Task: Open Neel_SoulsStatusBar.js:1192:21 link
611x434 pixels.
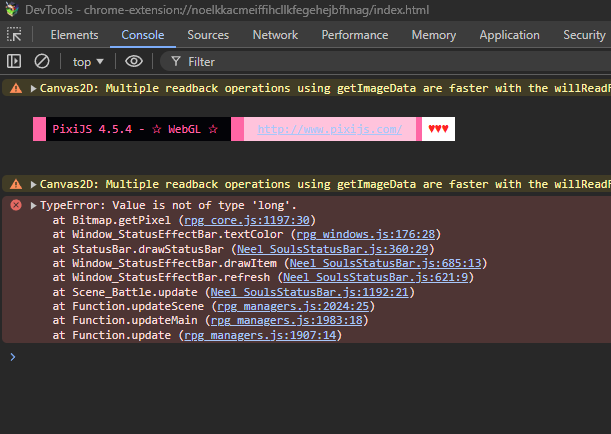Action: (x=309, y=292)
